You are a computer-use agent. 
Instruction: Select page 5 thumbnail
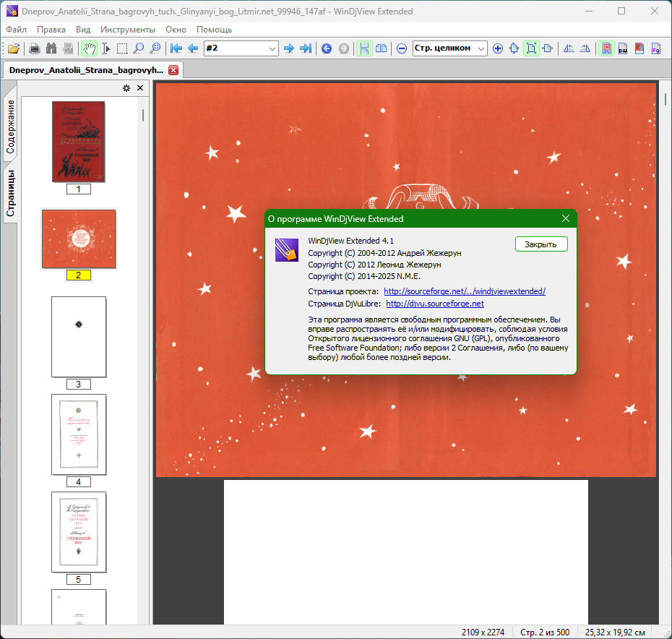click(x=79, y=532)
